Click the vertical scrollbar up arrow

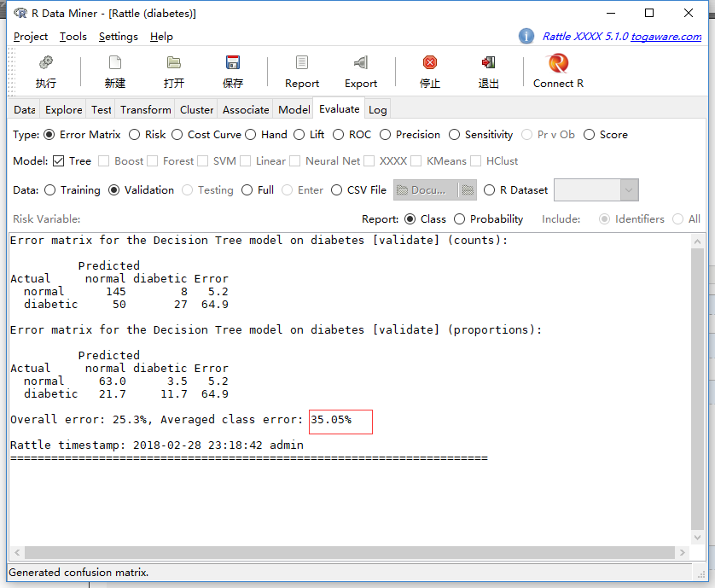pyautogui.click(x=697, y=242)
